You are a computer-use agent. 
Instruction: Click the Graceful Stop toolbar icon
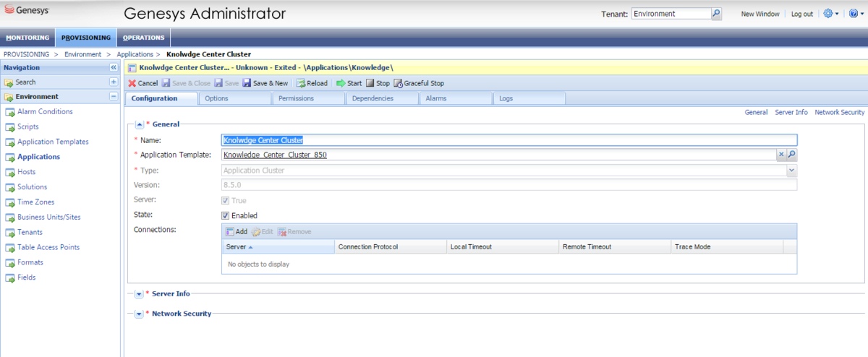(x=398, y=83)
